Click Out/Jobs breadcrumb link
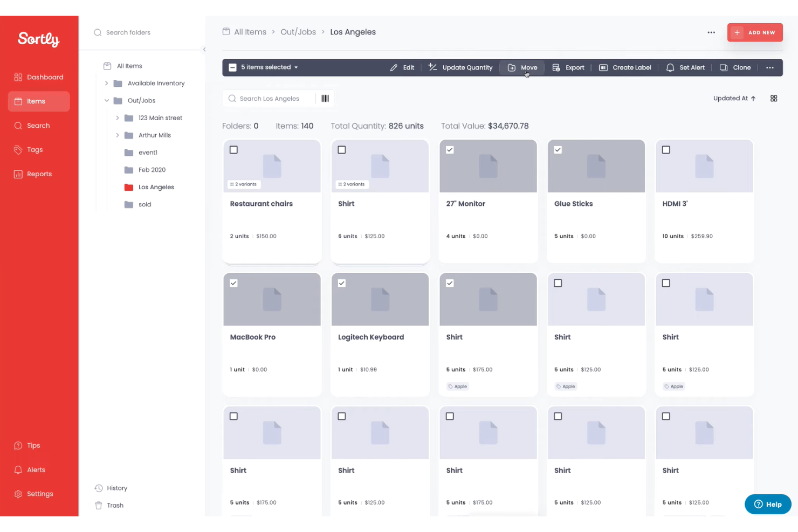This screenshot has width=798, height=532. pyautogui.click(x=298, y=32)
